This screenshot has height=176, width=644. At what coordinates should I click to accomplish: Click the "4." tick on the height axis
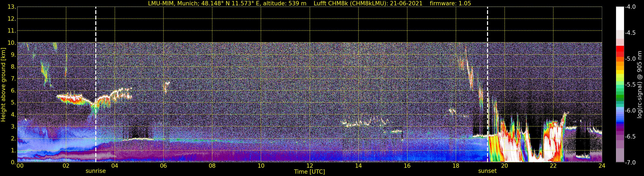[x=13, y=115]
